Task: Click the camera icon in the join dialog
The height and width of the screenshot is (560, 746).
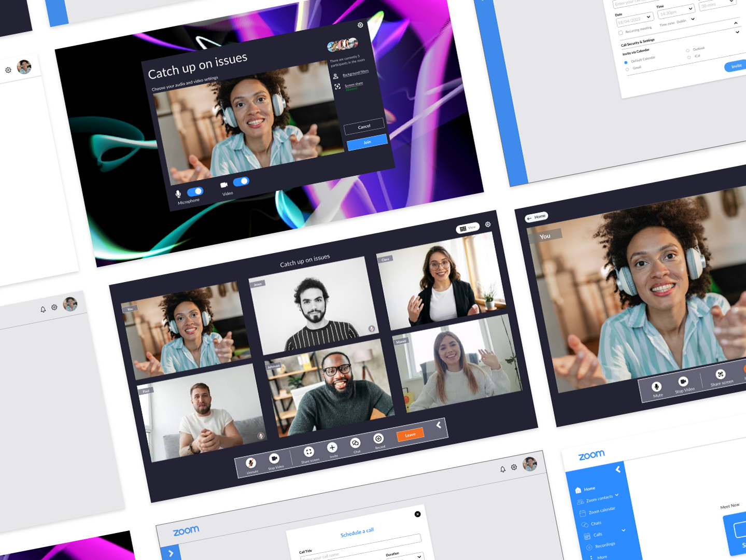Action: (224, 185)
